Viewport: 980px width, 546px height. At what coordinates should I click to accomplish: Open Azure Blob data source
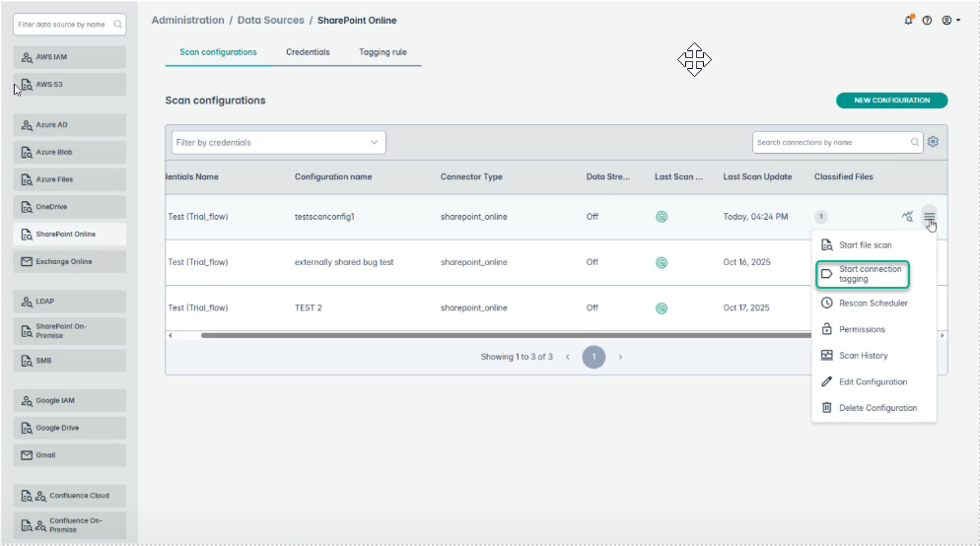coord(69,153)
